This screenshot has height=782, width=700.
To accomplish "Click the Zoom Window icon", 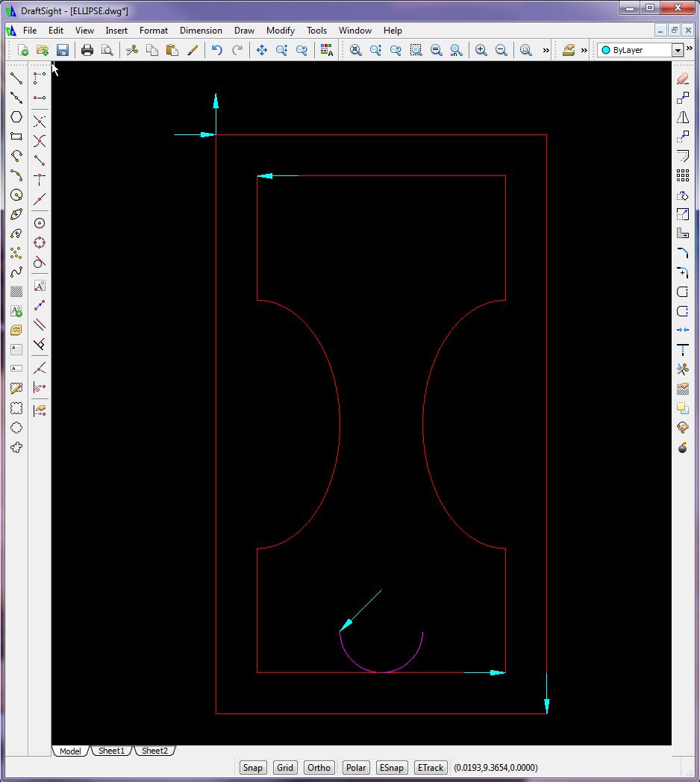I will point(416,50).
